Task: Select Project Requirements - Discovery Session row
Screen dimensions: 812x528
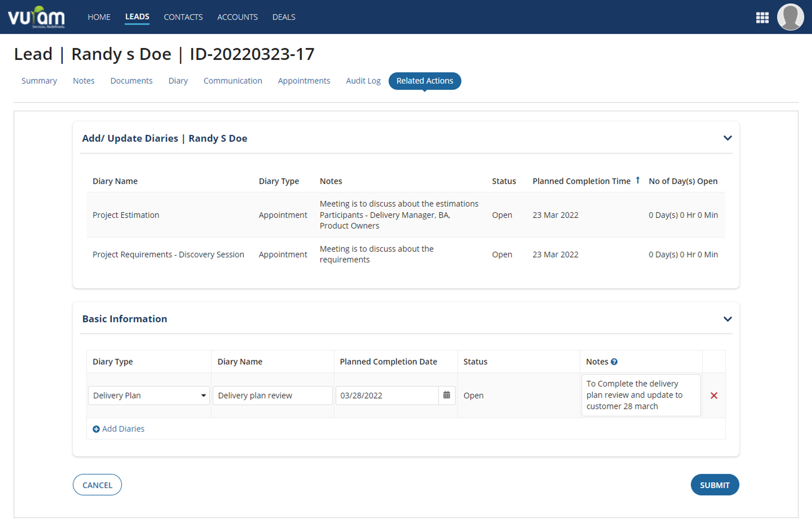Action: point(406,255)
